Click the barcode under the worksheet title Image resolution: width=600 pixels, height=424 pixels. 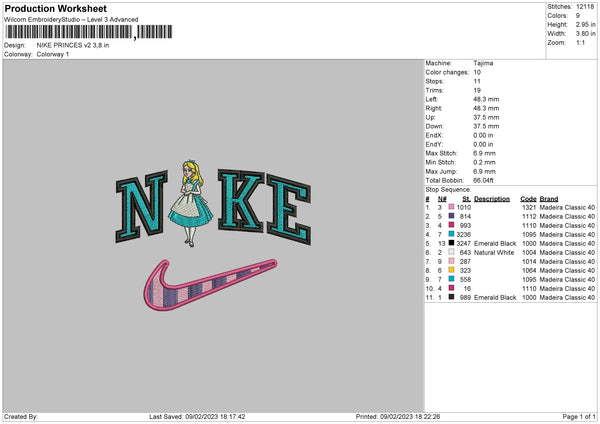(88, 32)
